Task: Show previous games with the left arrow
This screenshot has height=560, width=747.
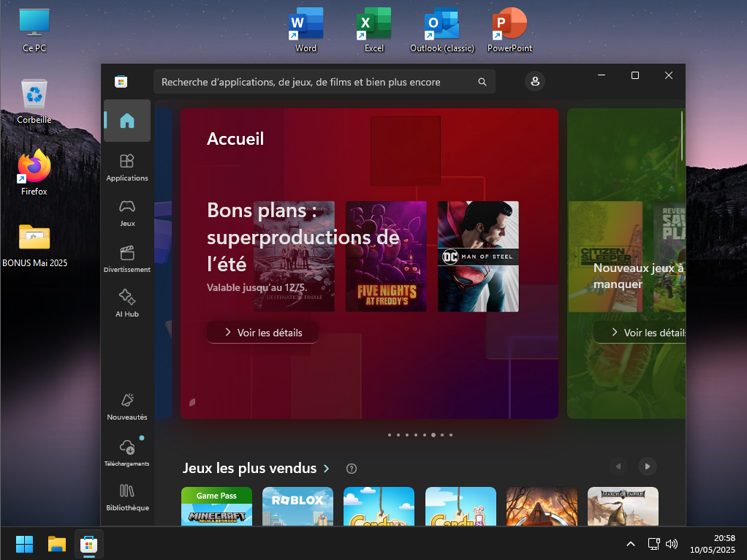Action: click(x=618, y=466)
